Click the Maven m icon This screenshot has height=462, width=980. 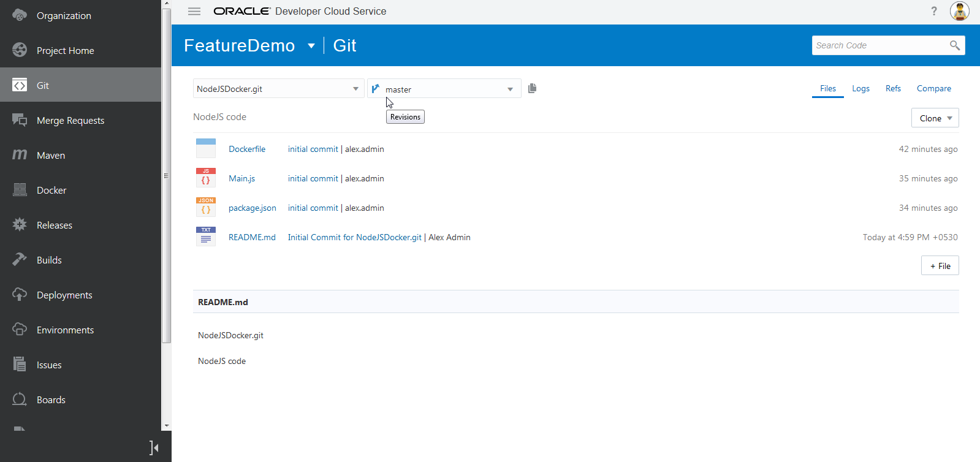(x=20, y=155)
